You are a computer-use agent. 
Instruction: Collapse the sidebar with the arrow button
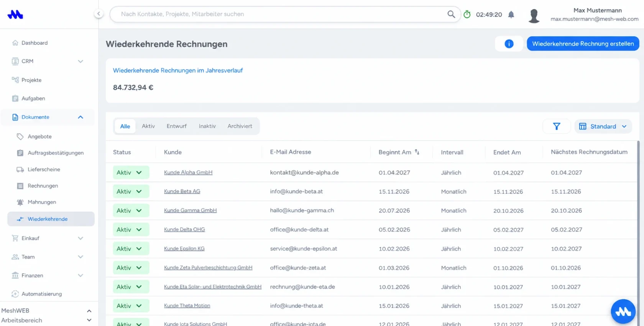pyautogui.click(x=99, y=14)
